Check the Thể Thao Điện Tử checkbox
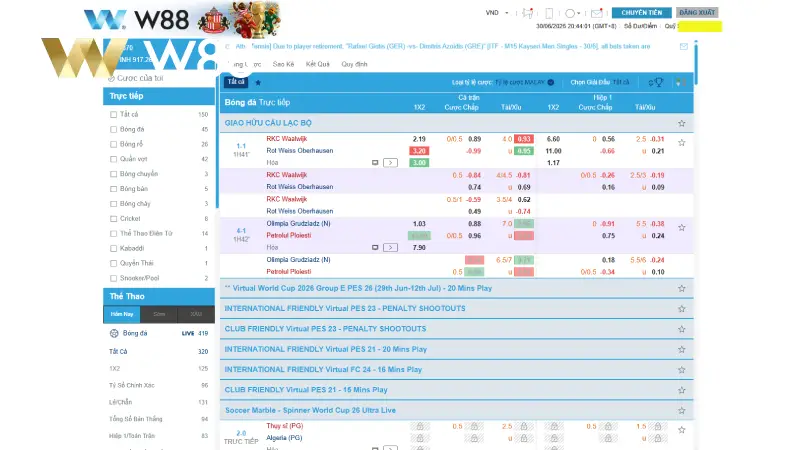 click(x=113, y=234)
